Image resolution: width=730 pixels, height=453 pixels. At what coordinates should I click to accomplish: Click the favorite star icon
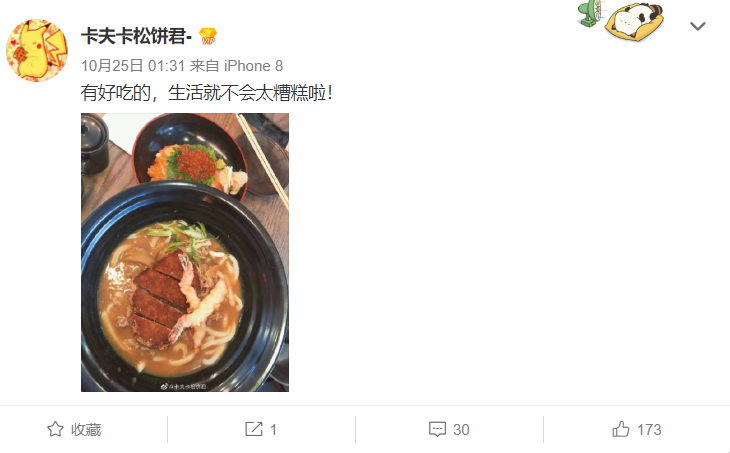(x=55, y=429)
